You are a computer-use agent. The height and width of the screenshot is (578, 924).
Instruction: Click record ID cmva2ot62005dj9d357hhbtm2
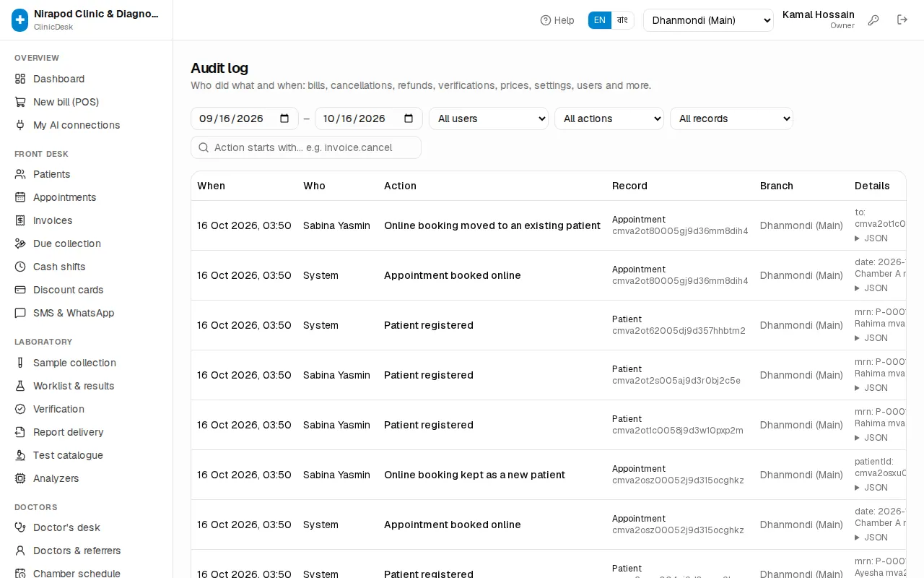point(679,331)
